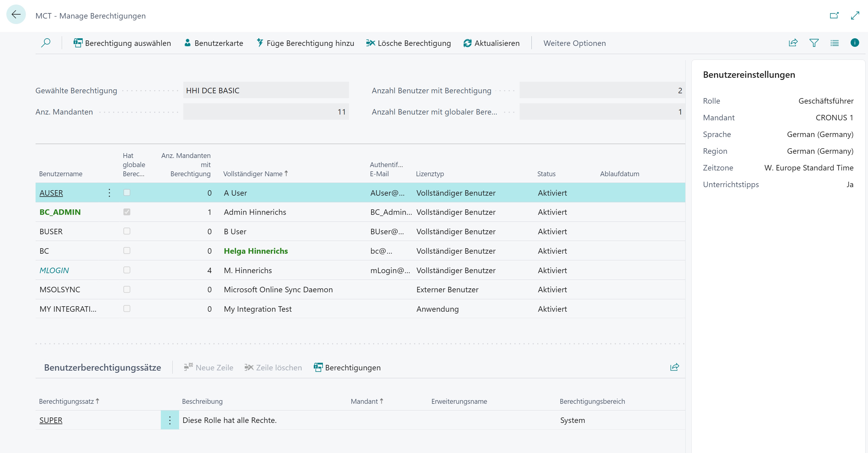868x453 pixels.
Task: Click Benutzerberechtigungssätze section heading
Action: click(102, 367)
